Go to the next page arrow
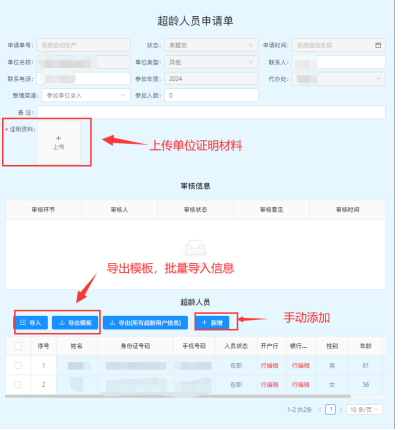This screenshot has height=430, width=404. pyautogui.click(x=341, y=409)
